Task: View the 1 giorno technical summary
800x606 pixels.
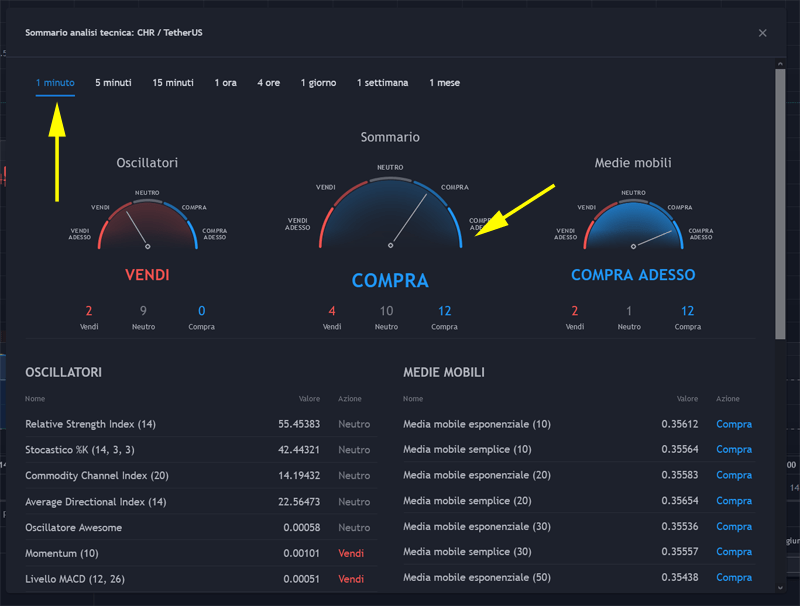Action: 318,83
